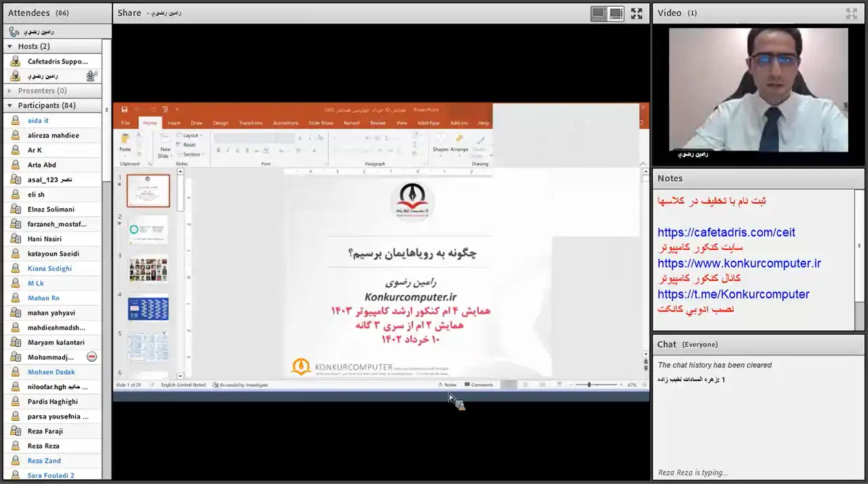Open Comments pane from PowerPoint status bar
Viewport: 868px width, 484px height.
[479, 385]
